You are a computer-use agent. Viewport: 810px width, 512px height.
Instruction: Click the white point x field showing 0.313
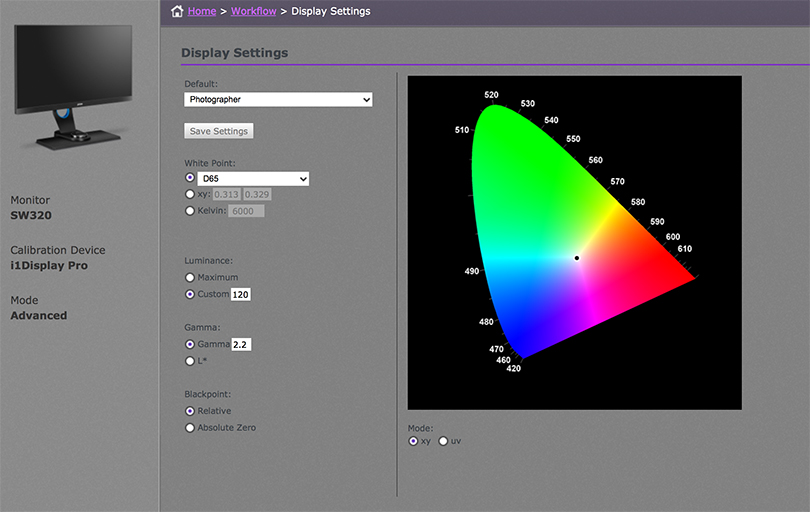(227, 195)
